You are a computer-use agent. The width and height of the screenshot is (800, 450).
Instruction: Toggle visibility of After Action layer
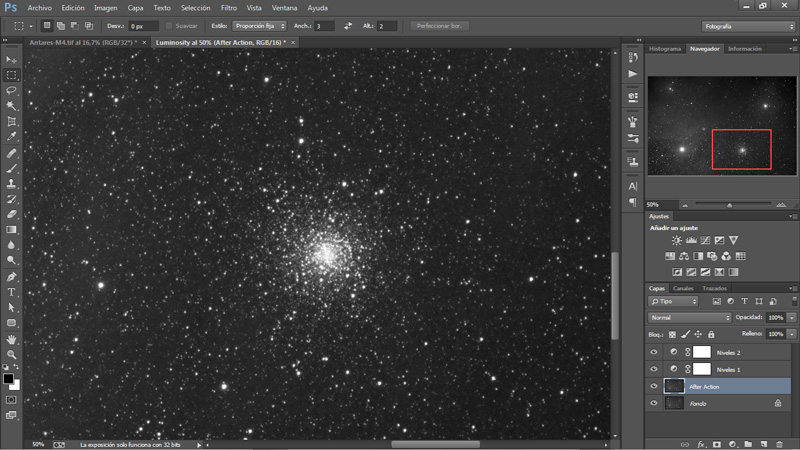[654, 386]
